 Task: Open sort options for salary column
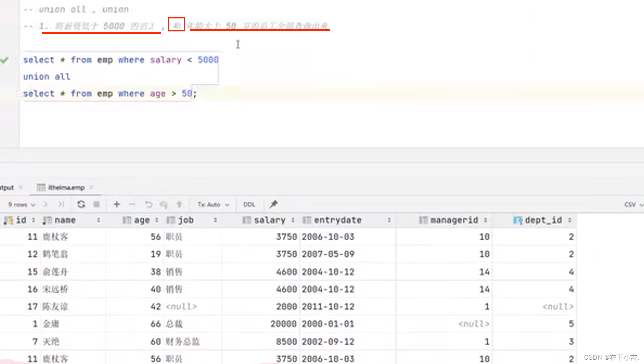(293, 220)
